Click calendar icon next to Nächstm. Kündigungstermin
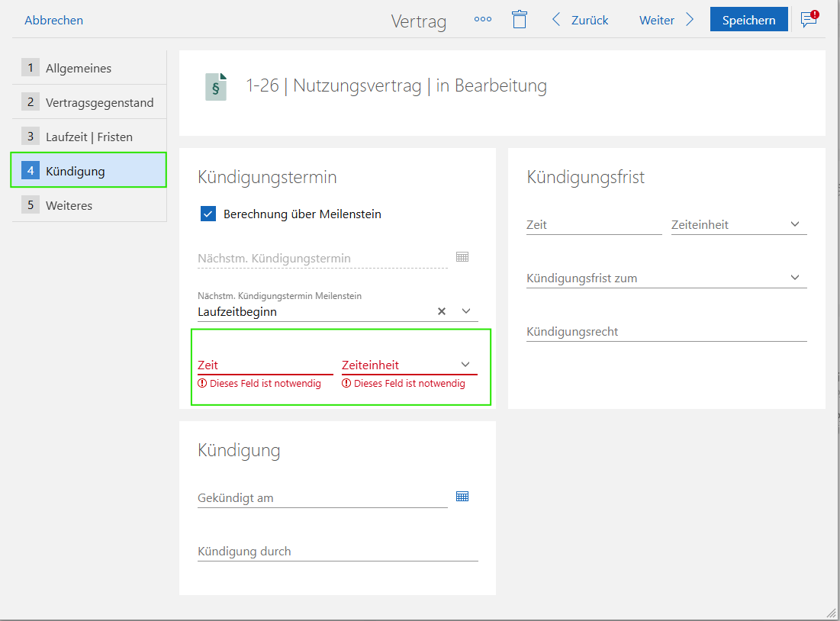 tap(462, 256)
